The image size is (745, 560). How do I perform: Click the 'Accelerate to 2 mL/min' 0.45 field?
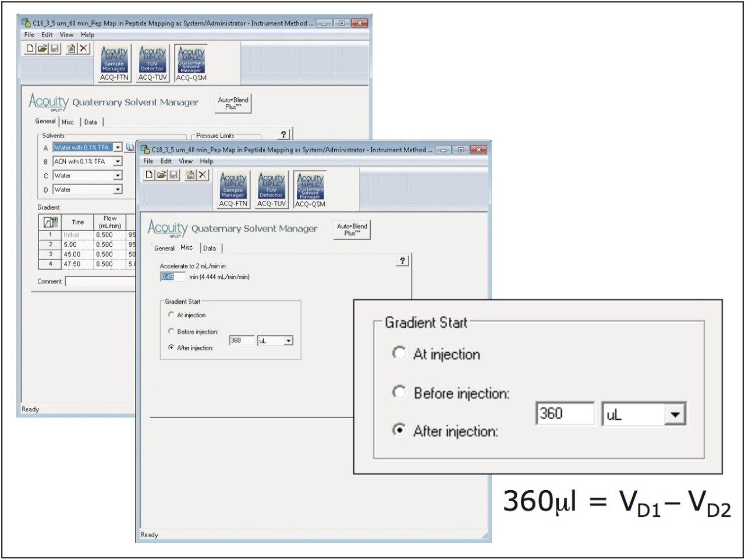[172, 277]
